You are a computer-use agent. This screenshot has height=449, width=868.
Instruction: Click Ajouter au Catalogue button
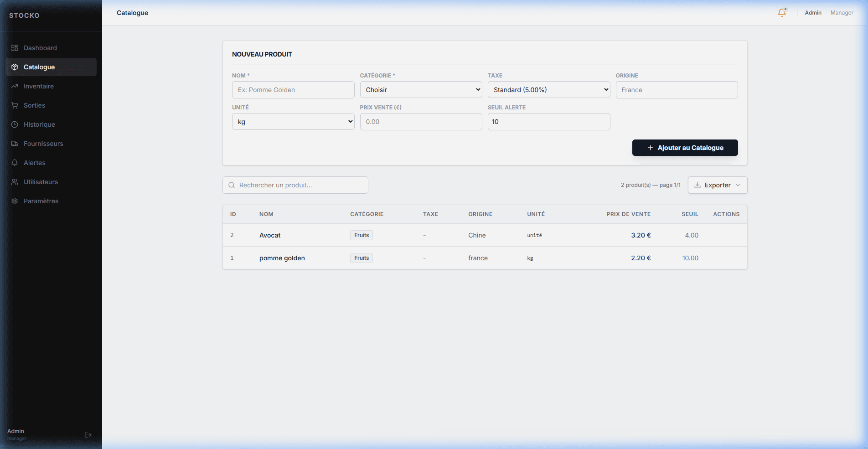(x=685, y=148)
